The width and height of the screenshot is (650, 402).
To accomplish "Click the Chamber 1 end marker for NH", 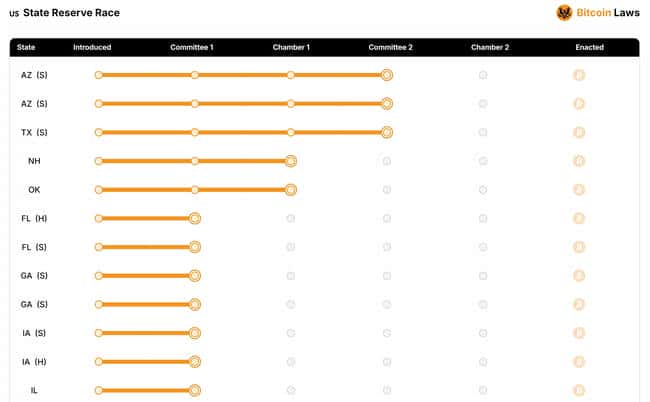I will click(291, 161).
